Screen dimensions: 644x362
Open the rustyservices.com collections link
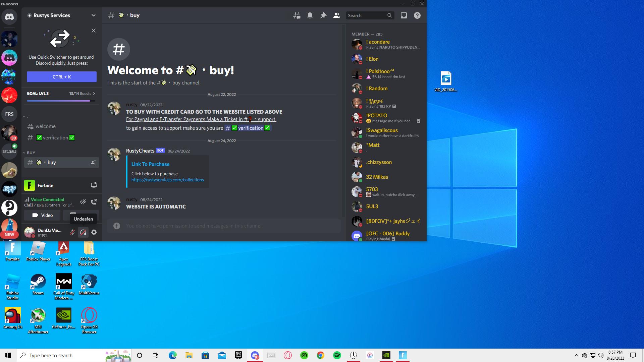(167, 180)
